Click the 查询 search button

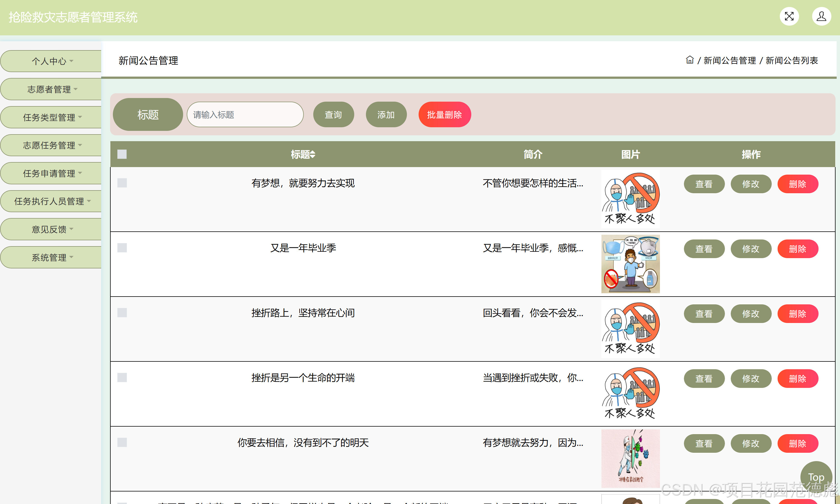point(334,114)
